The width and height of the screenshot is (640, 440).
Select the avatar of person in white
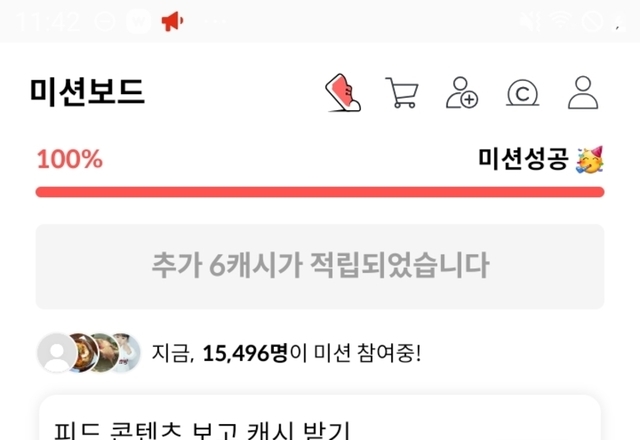[x=127, y=353]
